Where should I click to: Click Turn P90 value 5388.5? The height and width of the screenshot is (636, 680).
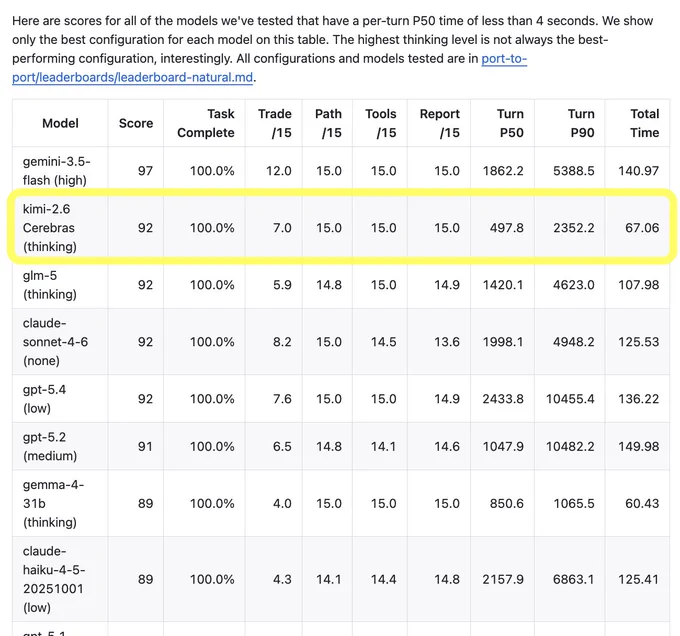(x=573, y=171)
